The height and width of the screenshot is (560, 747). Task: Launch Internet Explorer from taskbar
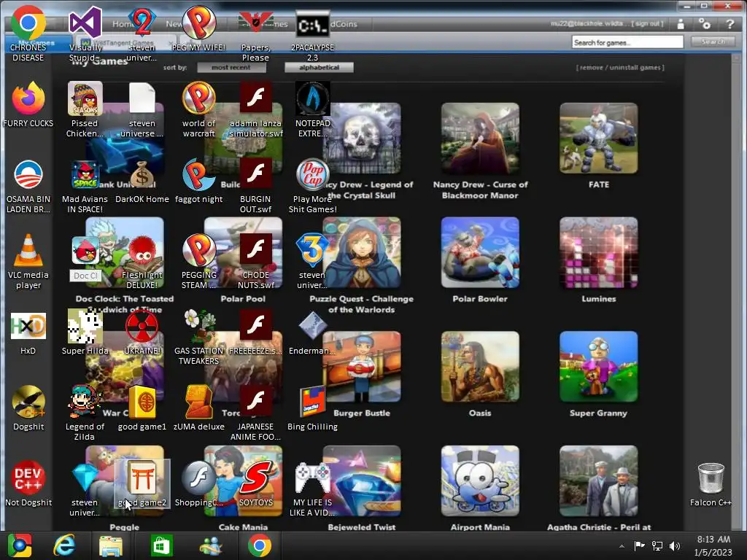pyautogui.click(x=64, y=545)
